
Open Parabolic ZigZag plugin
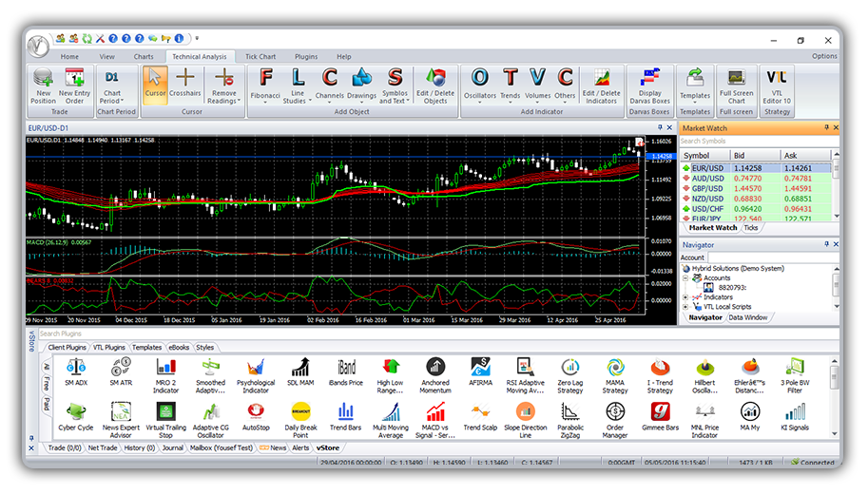tap(570, 420)
